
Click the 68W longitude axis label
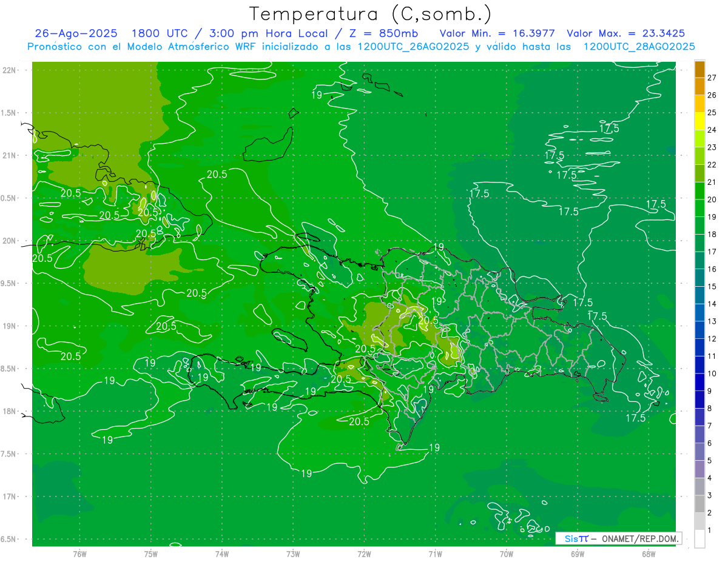[x=649, y=554]
